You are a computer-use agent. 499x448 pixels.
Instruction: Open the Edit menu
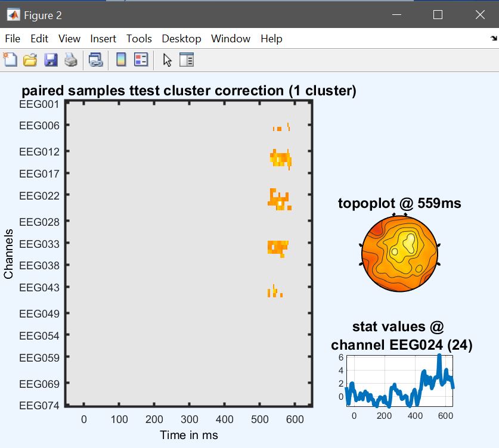39,39
